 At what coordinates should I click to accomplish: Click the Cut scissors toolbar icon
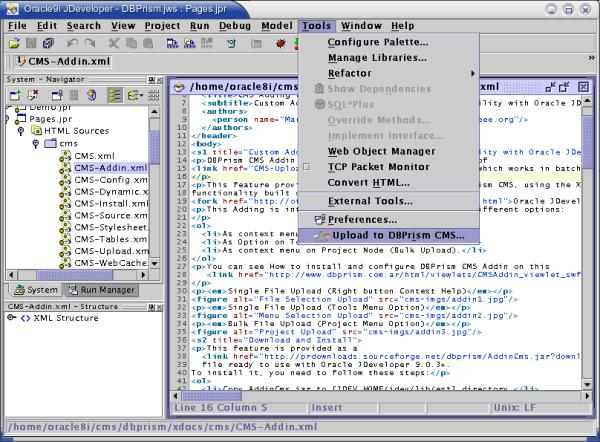click(114, 43)
